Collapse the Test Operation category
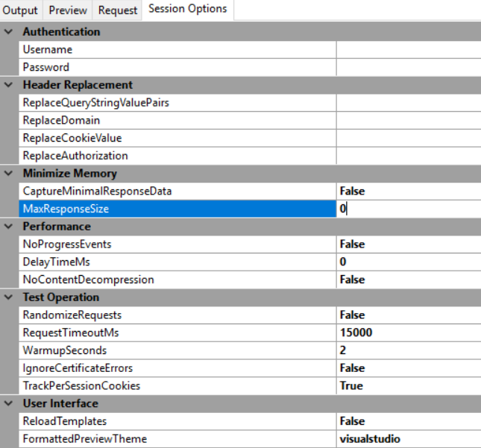 coord(9,297)
